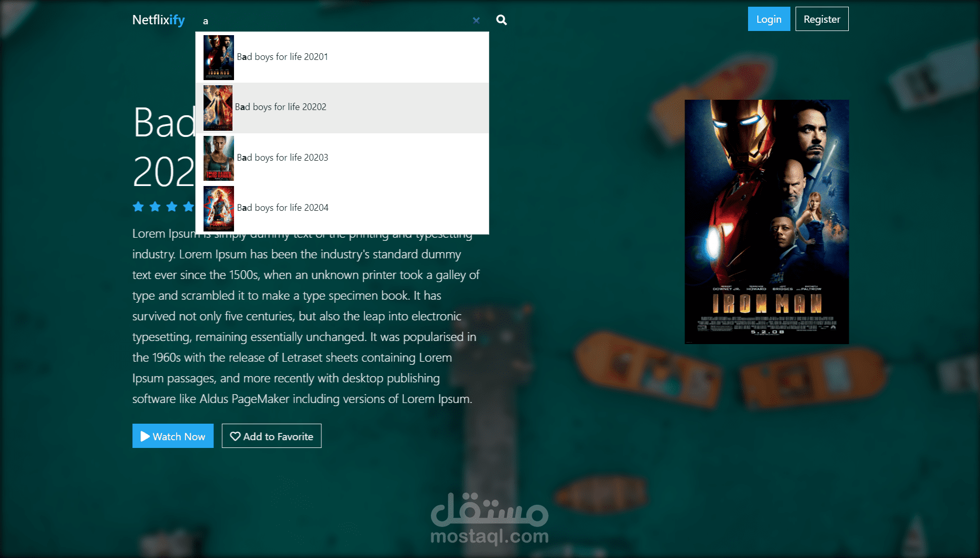The width and height of the screenshot is (980, 558).
Task: Select suggestion "Bad boys for life 20204"
Action: click(342, 208)
